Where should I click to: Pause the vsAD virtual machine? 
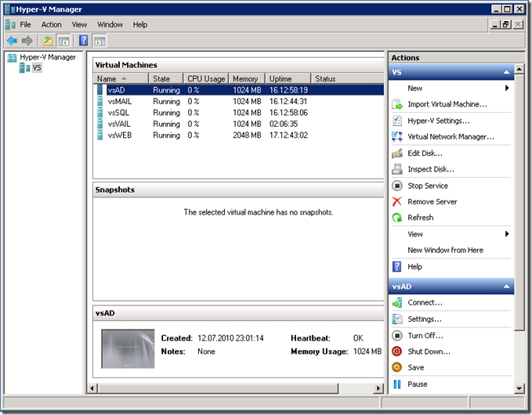(x=417, y=384)
